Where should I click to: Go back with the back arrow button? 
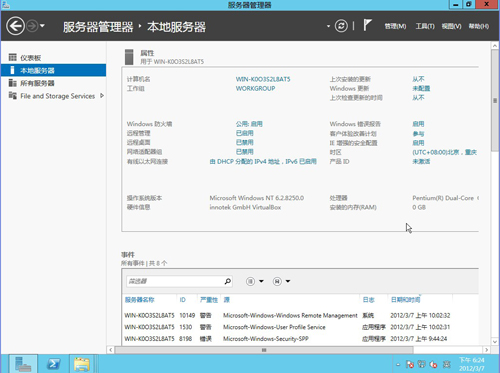15,26
